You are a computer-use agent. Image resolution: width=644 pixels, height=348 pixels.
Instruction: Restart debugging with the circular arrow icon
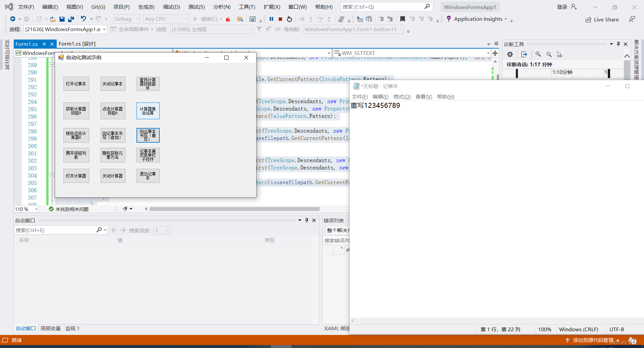coord(289,19)
